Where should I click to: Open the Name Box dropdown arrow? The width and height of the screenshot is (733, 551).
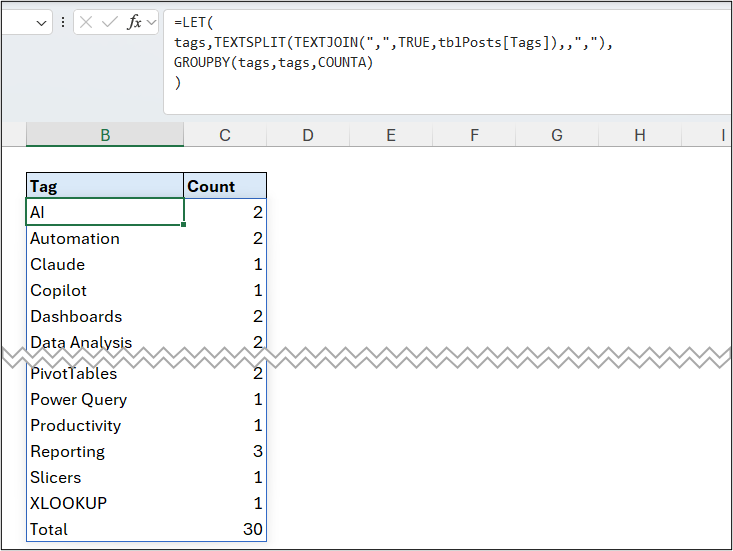42,23
